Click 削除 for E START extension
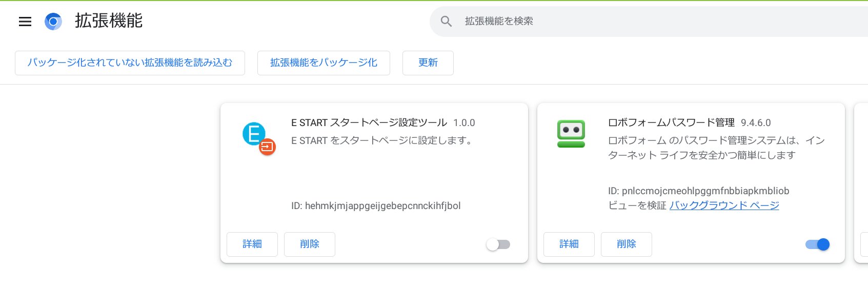This screenshot has width=868, height=289. pos(310,244)
